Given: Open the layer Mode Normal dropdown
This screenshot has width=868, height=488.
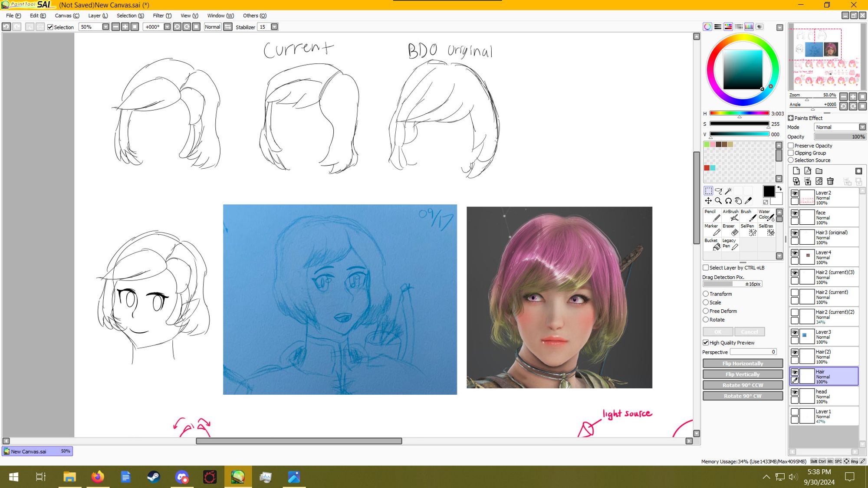Looking at the screenshot, I should click(862, 127).
